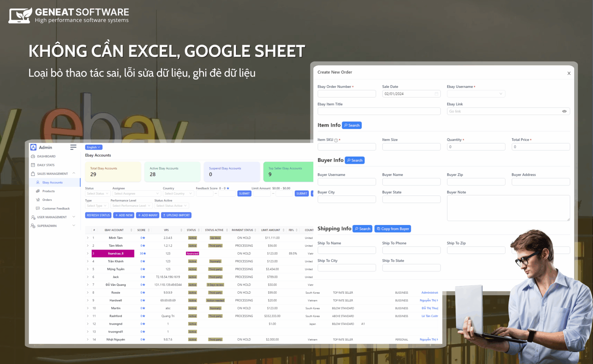This screenshot has width=593, height=364.
Task: Click the Ebay Accounts user icon
Action: [38, 182]
